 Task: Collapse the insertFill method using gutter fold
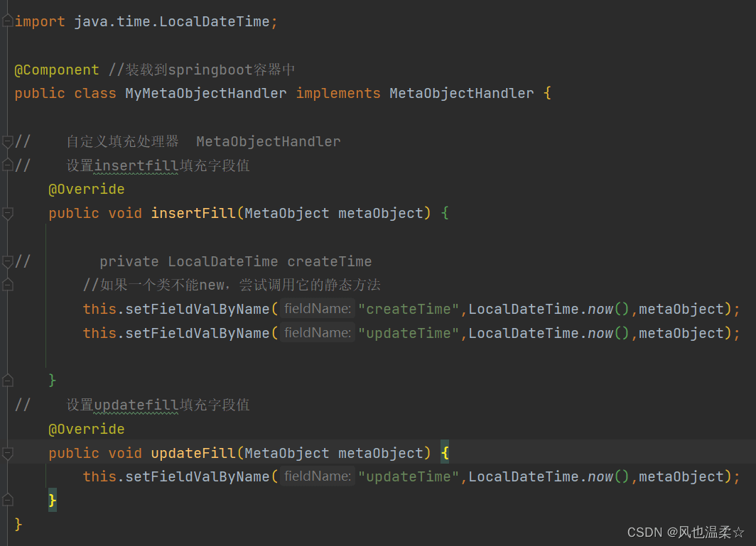[x=7, y=214]
